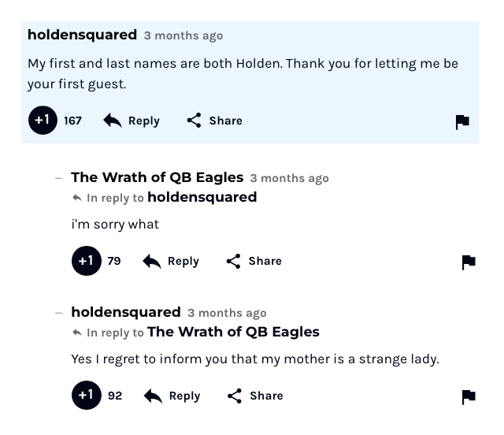The height and width of the screenshot is (435, 504).
Task: Open The Wrath of QB Eagles profile
Action: 157,177
